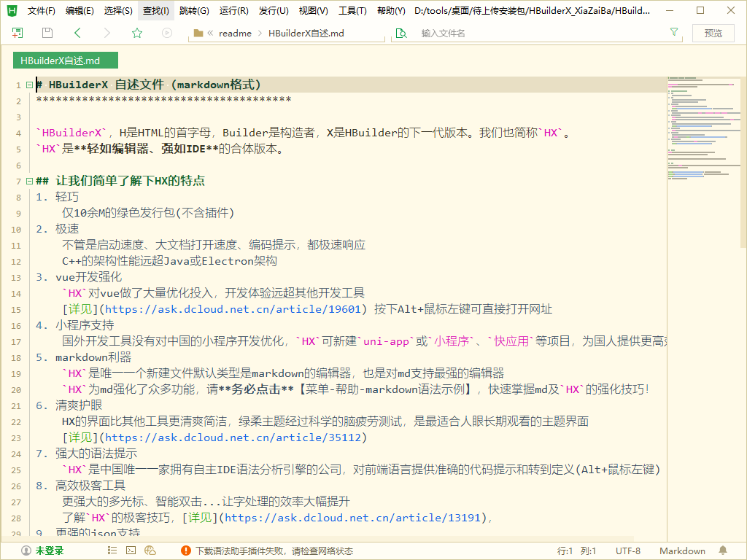Image resolution: width=747 pixels, height=560 pixels.
Task: Change the Markdown language mode selector
Action: (x=682, y=551)
